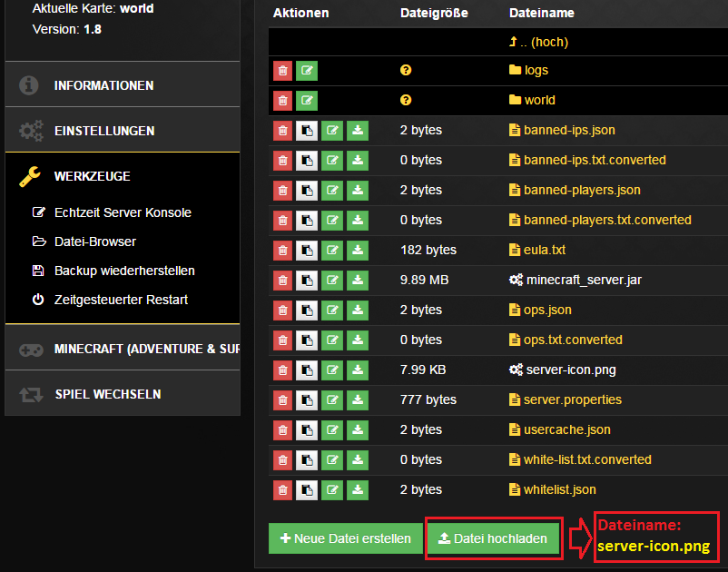Open the Einstellungen section
The image size is (728, 572).
tap(123, 131)
